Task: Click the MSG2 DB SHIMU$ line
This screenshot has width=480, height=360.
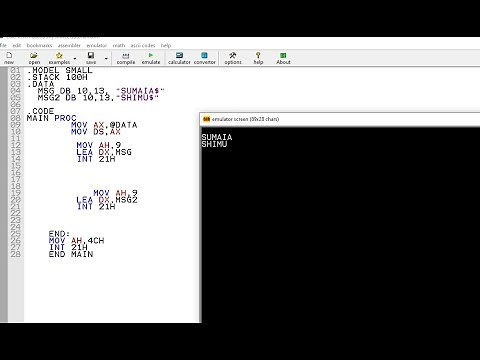Action: click(x=98, y=98)
